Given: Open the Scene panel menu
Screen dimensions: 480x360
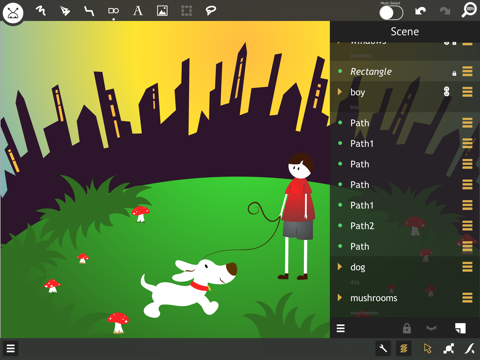Looking at the screenshot, I should click(x=341, y=328).
